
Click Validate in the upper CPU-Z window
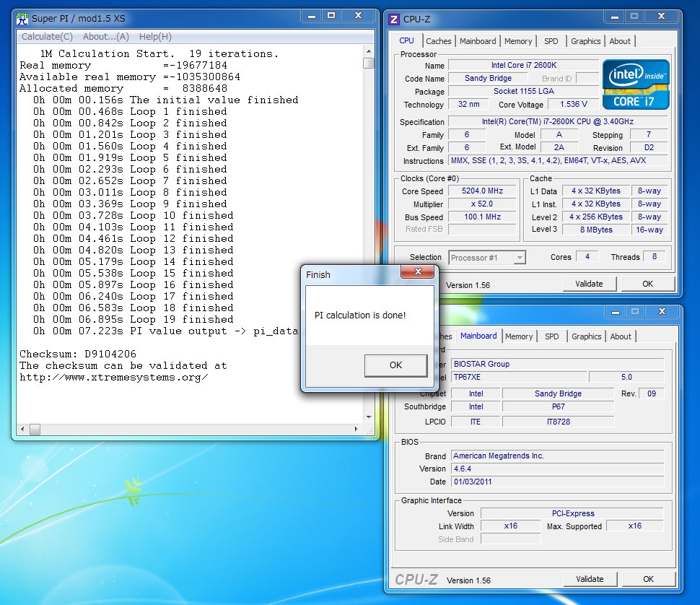(x=589, y=284)
